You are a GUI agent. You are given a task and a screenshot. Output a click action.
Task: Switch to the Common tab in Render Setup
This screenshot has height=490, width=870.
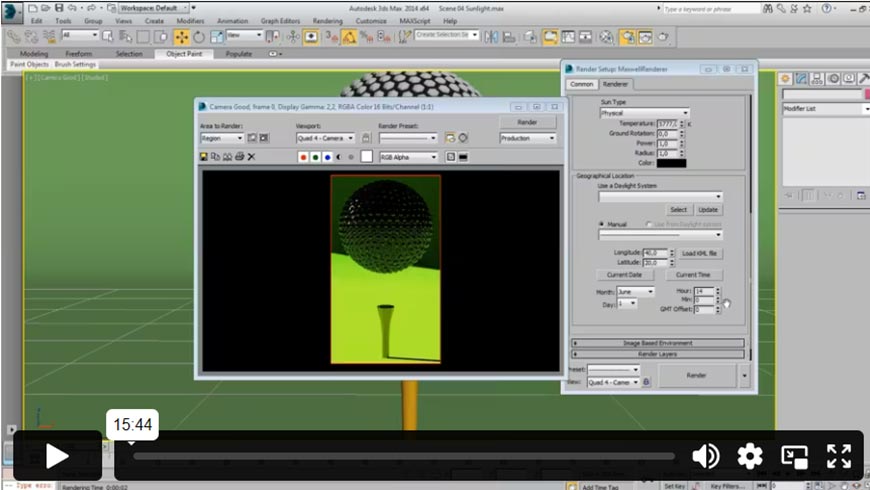click(x=581, y=84)
